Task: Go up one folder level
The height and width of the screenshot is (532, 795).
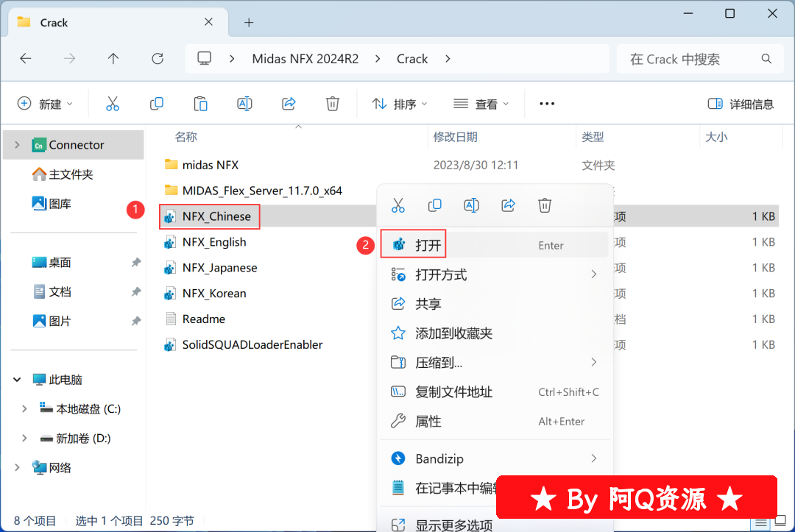Action: (x=113, y=59)
